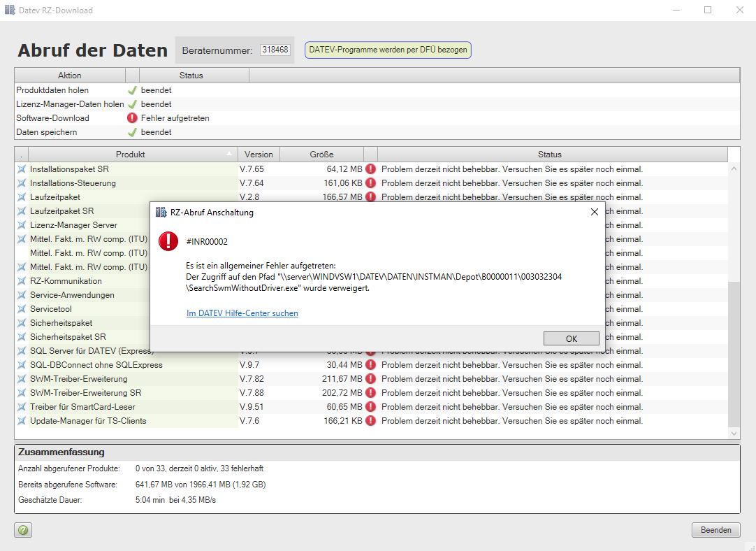Screen dimensions: 756x551
Task: Click the Beraternummer input field
Action: click(275, 50)
